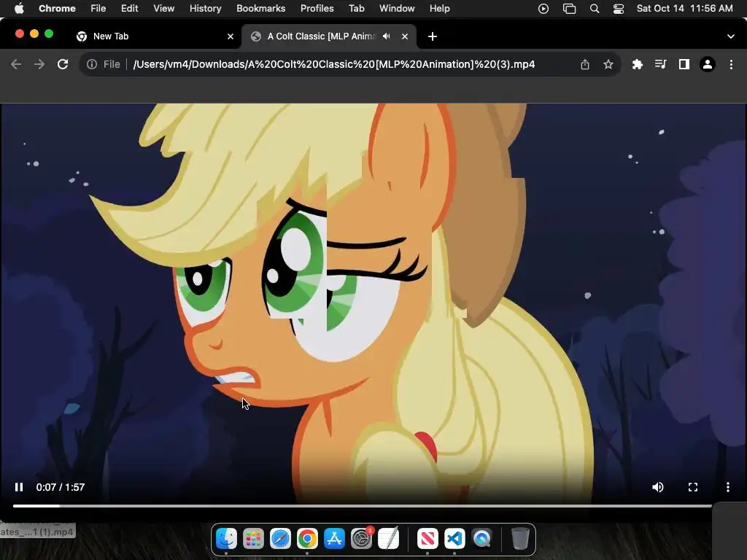Go back to the previous page

[16, 64]
